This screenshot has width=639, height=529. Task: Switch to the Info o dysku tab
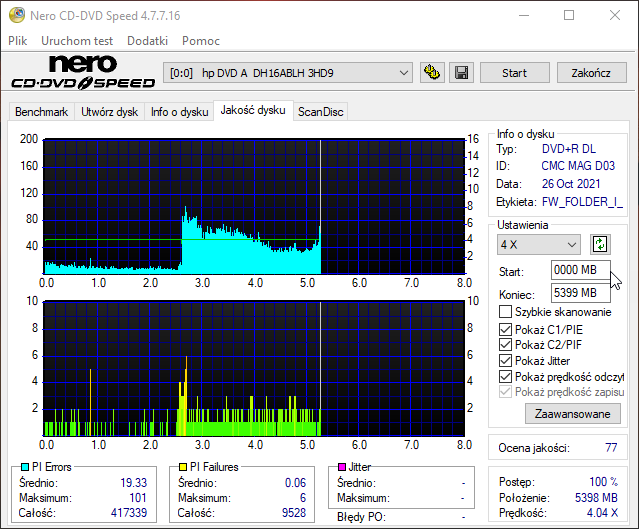click(x=179, y=112)
